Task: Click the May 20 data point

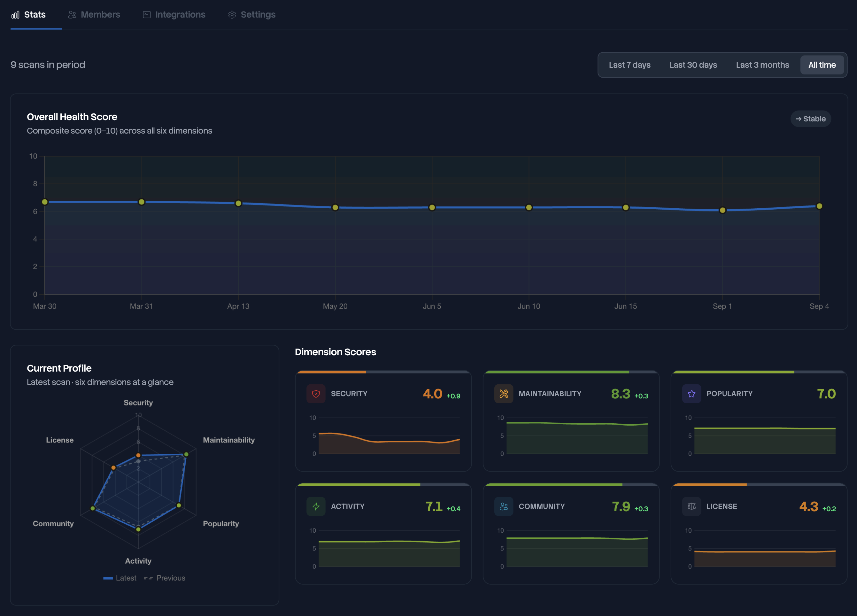Action: tap(335, 207)
